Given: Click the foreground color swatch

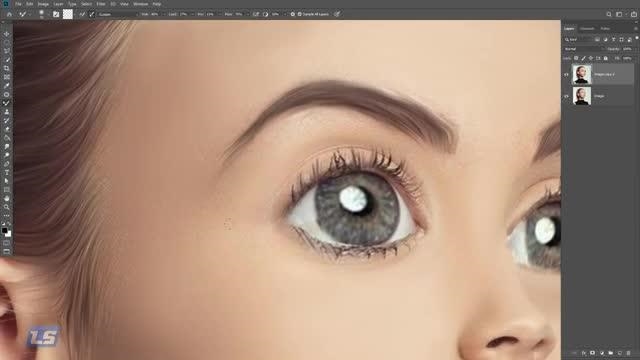Looking at the screenshot, I should tap(4, 230).
